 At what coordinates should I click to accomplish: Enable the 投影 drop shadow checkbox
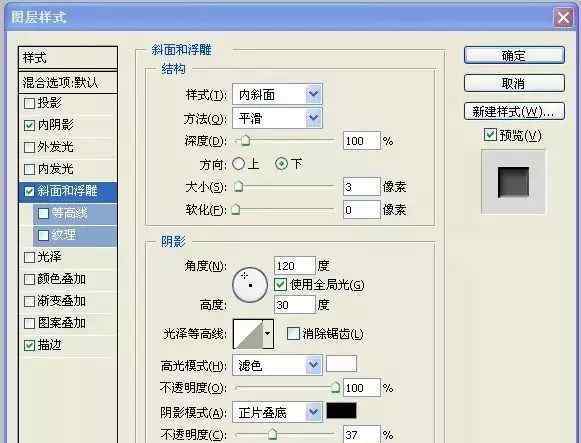pyautogui.click(x=29, y=103)
